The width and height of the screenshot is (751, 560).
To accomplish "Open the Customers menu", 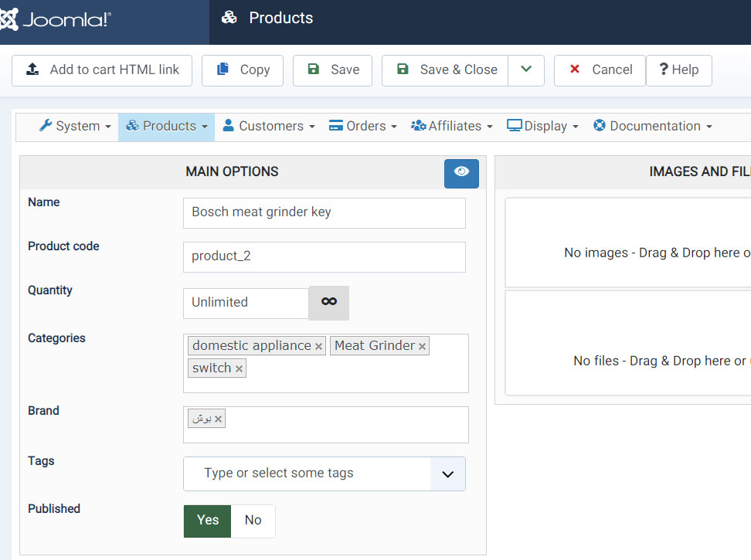I will coord(269,127).
